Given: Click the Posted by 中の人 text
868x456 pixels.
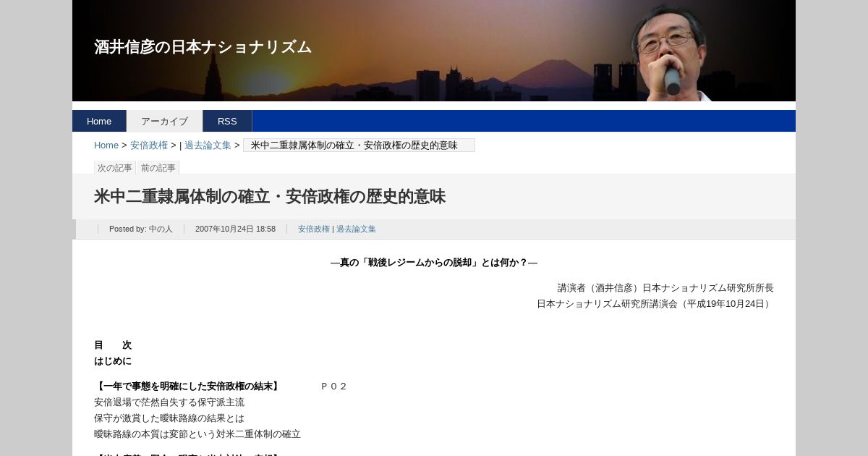Looking at the screenshot, I should click(141, 229).
